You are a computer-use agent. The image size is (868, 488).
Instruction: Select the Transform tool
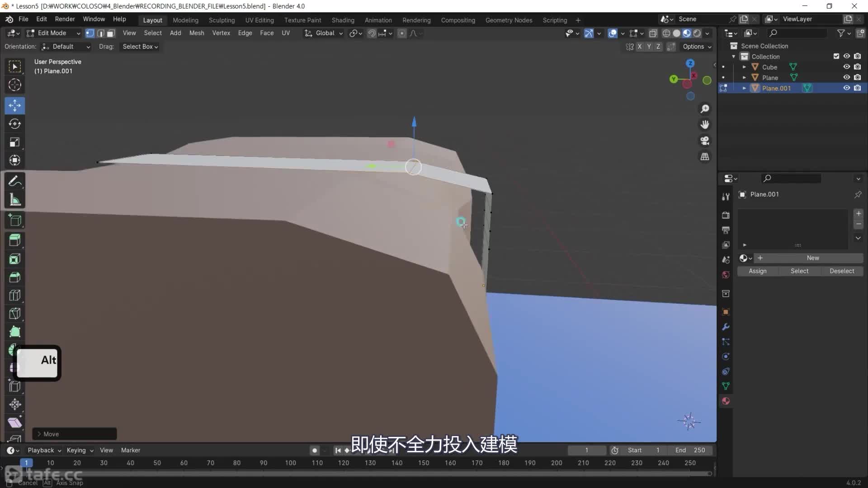coord(15,160)
